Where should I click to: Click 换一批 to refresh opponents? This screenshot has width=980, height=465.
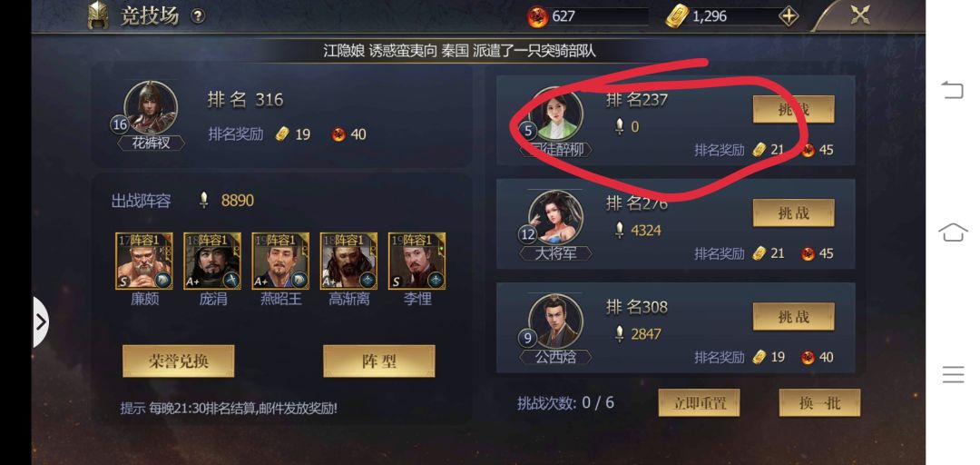pyautogui.click(x=819, y=402)
